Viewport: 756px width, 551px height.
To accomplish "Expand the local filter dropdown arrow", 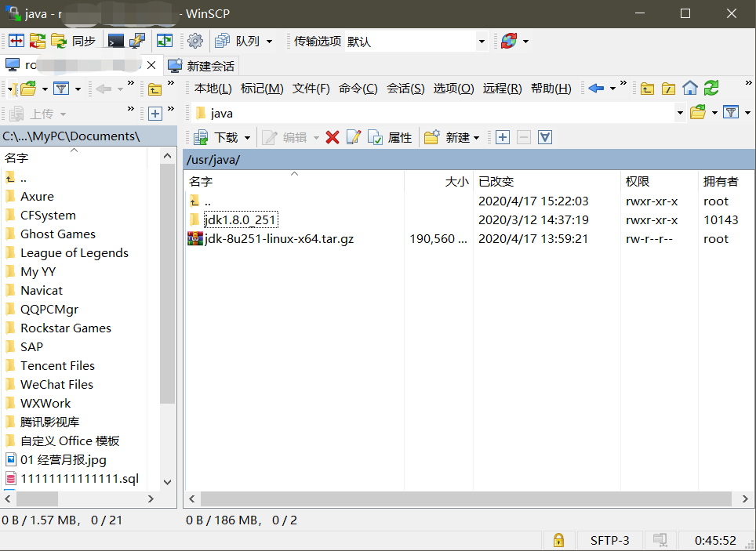I will pyautogui.click(x=78, y=89).
